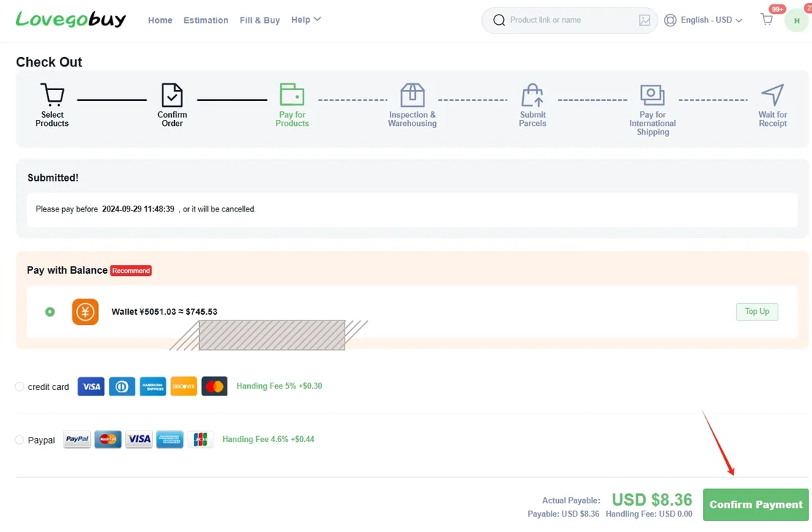The image size is (812, 532).
Task: Open the English - USD language selector
Action: coord(711,20)
